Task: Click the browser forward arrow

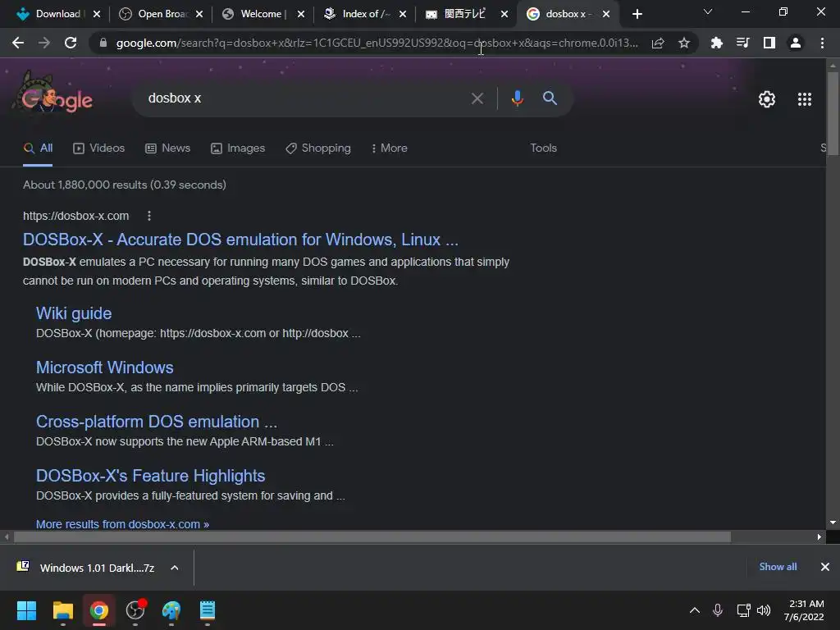Action: point(44,43)
